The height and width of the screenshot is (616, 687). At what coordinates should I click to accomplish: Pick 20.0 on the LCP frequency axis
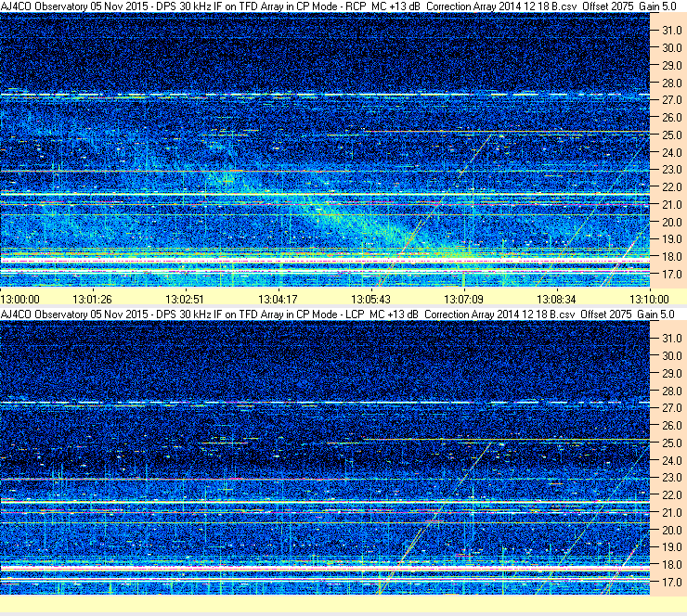pyautogui.click(x=671, y=531)
